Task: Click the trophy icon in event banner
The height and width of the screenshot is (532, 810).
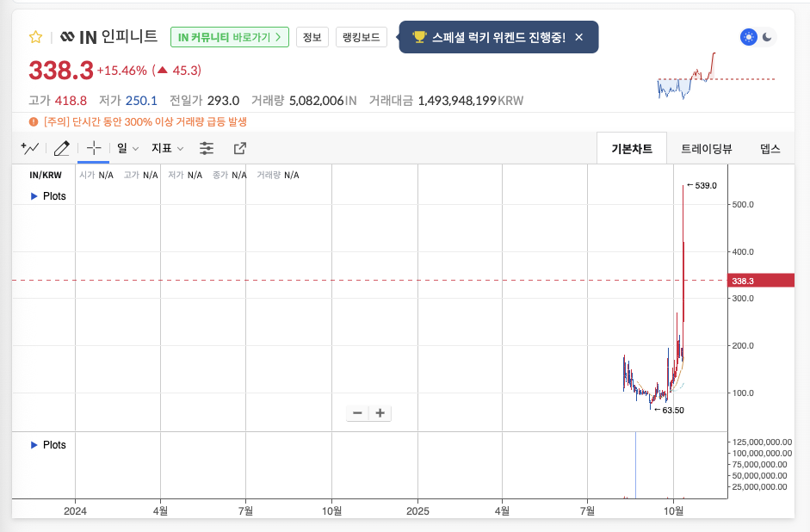Action: pyautogui.click(x=419, y=37)
